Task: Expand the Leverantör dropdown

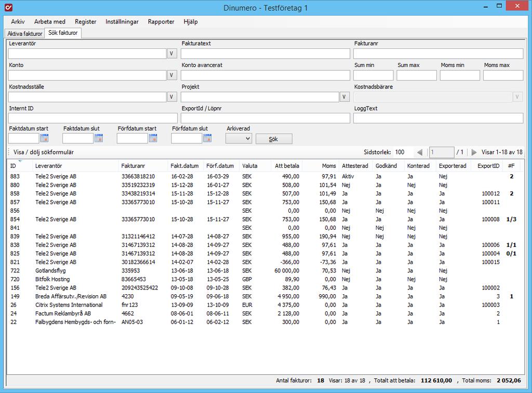Action: [x=171, y=53]
